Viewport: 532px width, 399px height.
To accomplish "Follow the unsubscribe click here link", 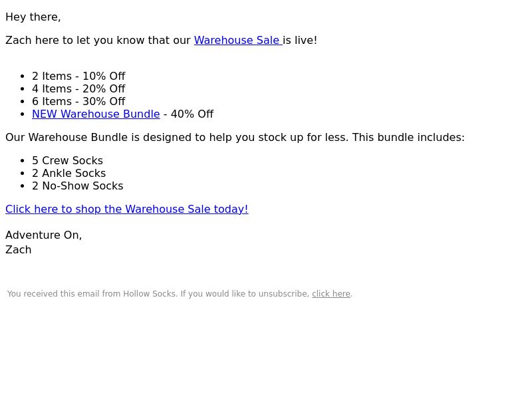I will point(331,294).
